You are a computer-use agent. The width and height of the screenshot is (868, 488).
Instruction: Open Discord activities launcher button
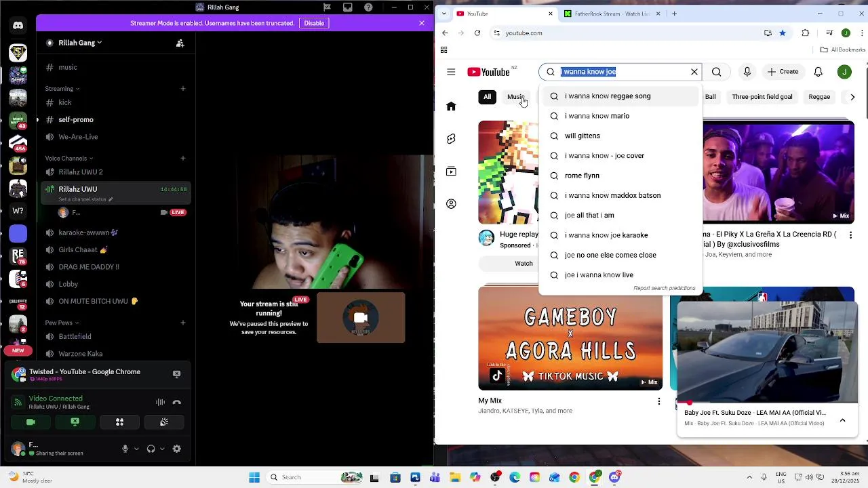pos(119,422)
